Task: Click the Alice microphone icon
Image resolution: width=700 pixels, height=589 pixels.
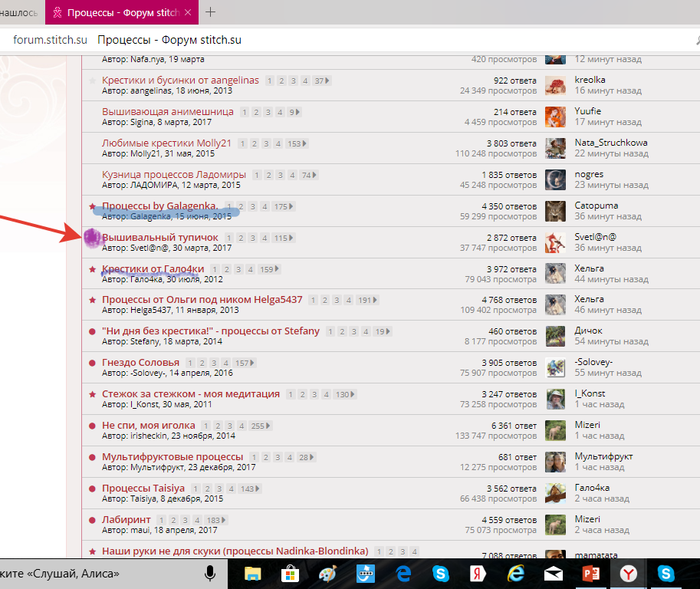Action: point(209,574)
